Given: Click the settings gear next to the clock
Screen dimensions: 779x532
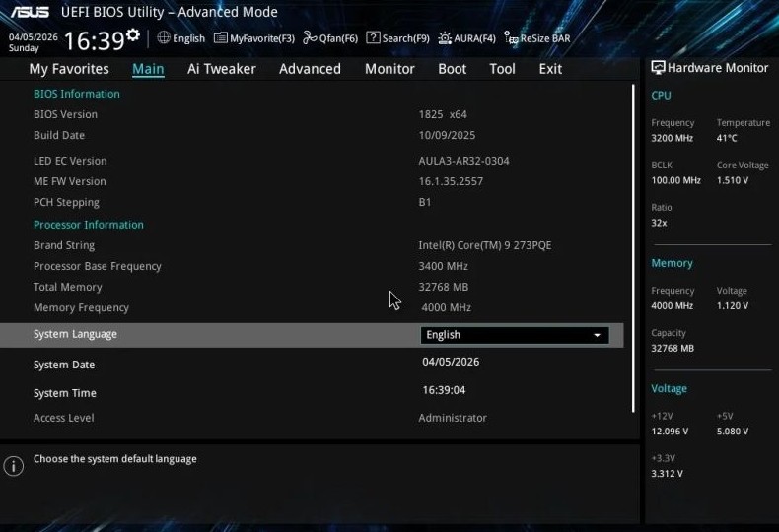Looking at the screenshot, I should [x=133, y=34].
